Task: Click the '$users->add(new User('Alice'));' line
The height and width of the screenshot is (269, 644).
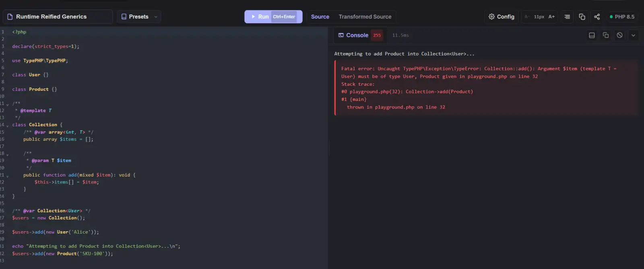Action: (55, 232)
